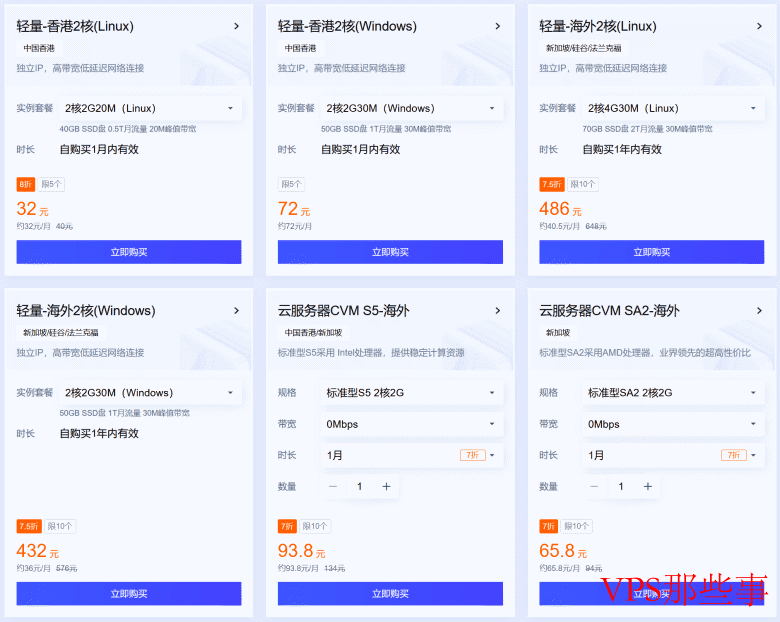Open 云服务器CVM SA2-海外 card arrow
The width and height of the screenshot is (780, 622).
point(759,311)
